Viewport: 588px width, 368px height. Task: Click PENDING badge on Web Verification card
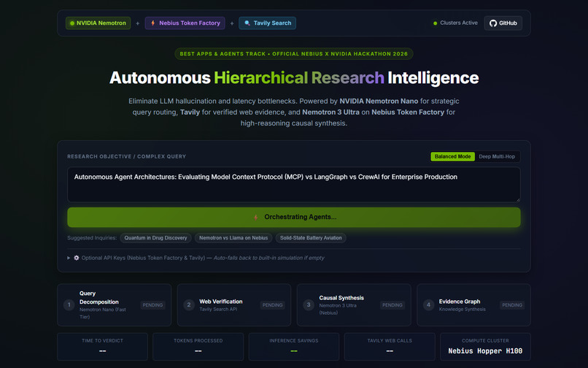pos(273,305)
